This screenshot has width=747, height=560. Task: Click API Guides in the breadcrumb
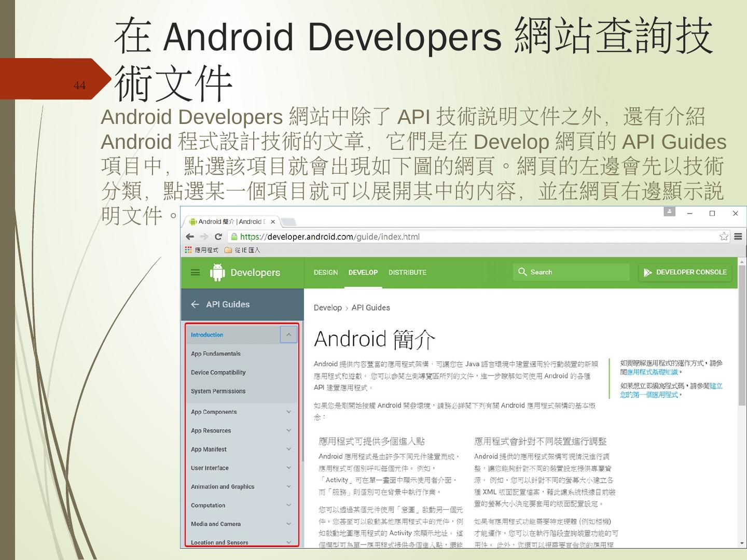point(371,307)
